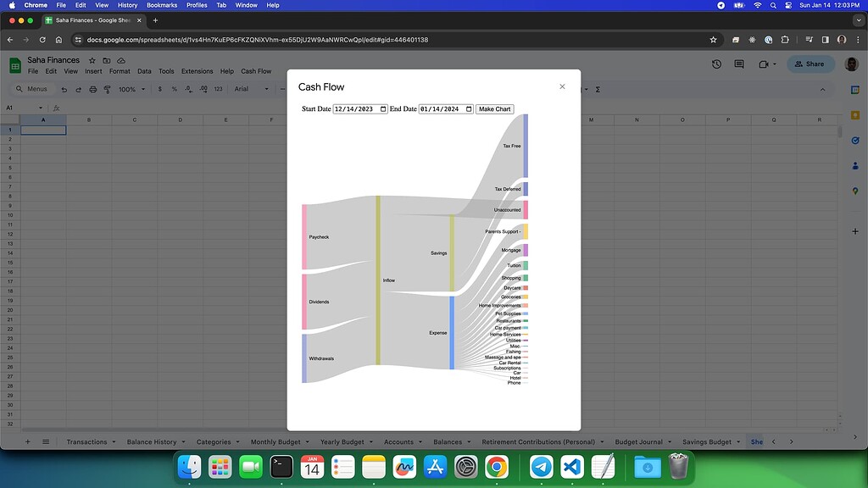Switch to the Balances sheet tab
The image size is (868, 488).
pyautogui.click(x=447, y=441)
